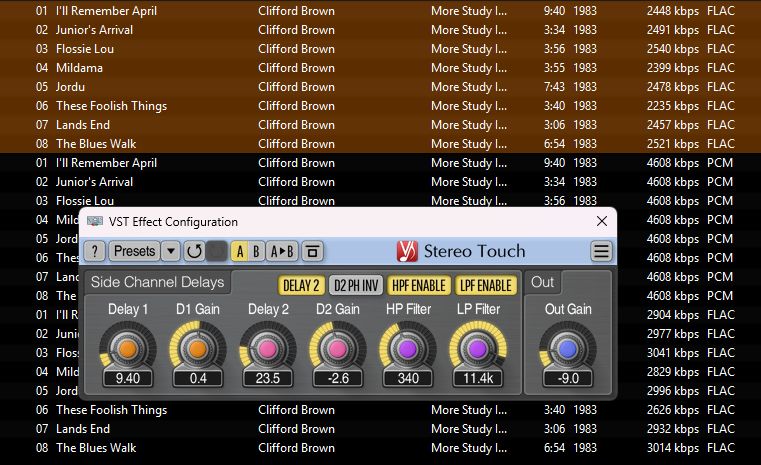The image size is (761, 465).
Task: Click the help question mark button
Action: [95, 251]
